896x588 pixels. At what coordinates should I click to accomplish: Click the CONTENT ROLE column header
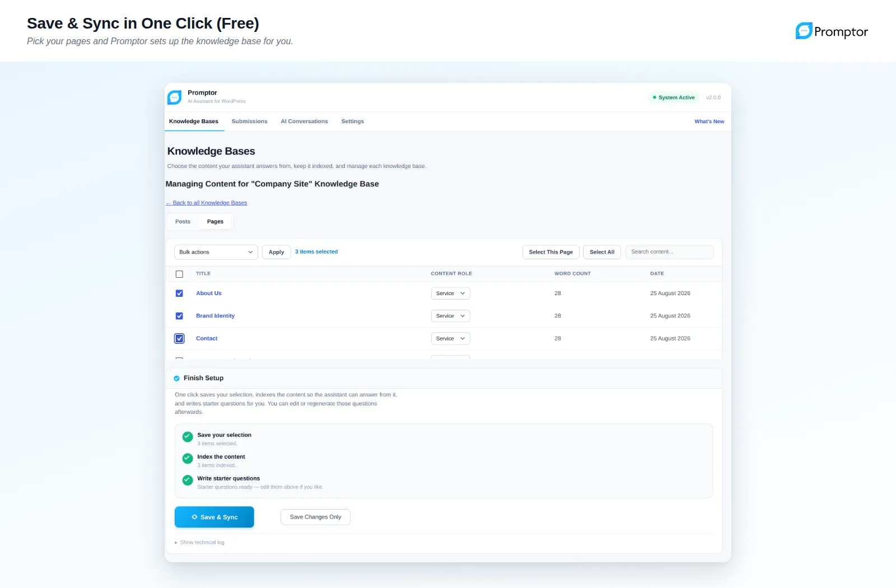[x=451, y=274]
